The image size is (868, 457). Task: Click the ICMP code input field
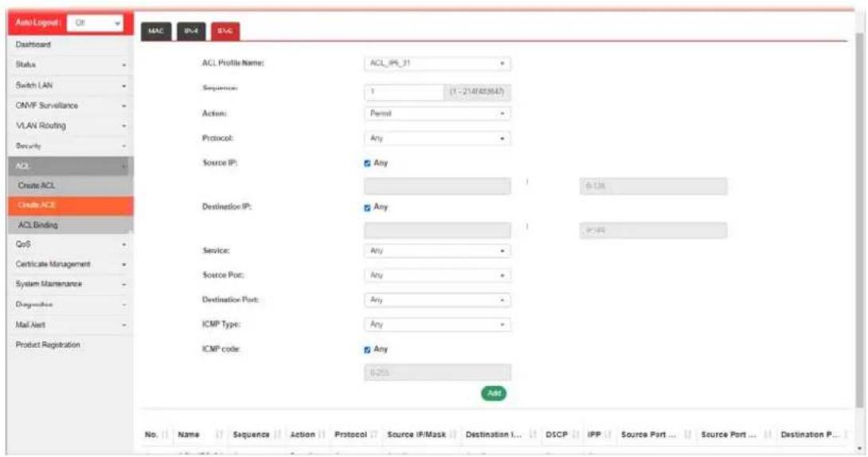(437, 373)
